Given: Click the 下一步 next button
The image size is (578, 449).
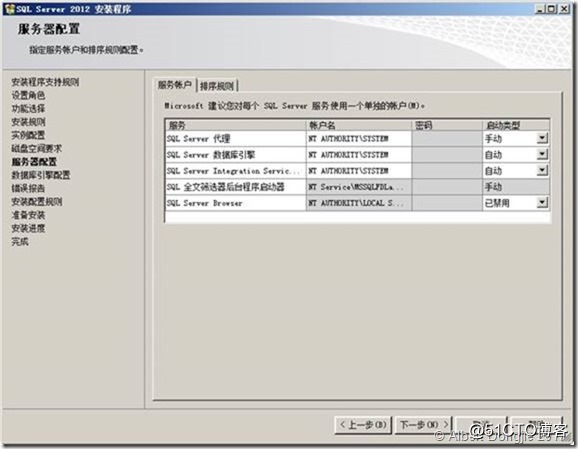Looking at the screenshot, I should pyautogui.click(x=424, y=425).
